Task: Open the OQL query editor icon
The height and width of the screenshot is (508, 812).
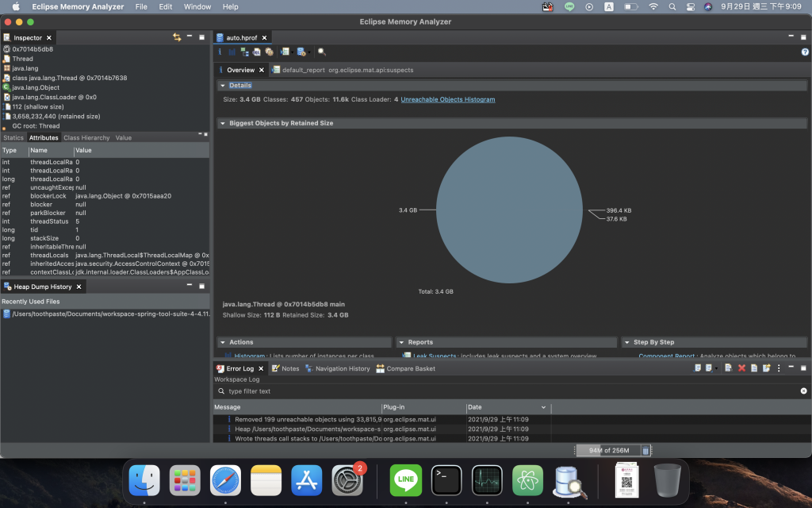Action: 256,52
